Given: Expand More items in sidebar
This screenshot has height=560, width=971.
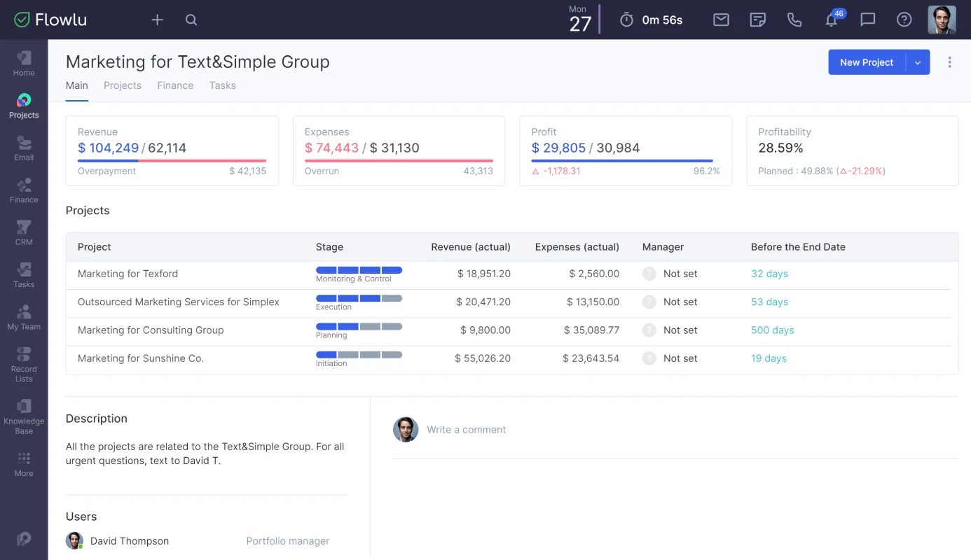Looking at the screenshot, I should click(24, 463).
